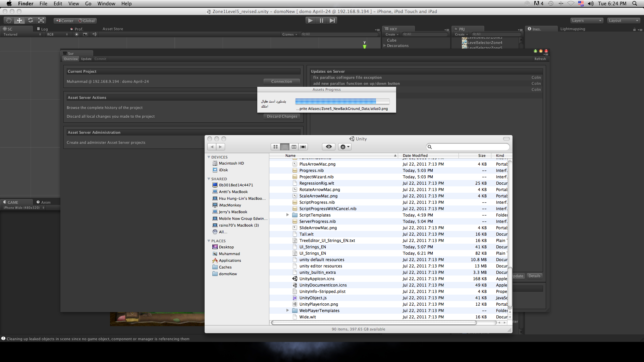644x362 pixels.
Task: Toggle the Global orientation button
Action: [86, 21]
